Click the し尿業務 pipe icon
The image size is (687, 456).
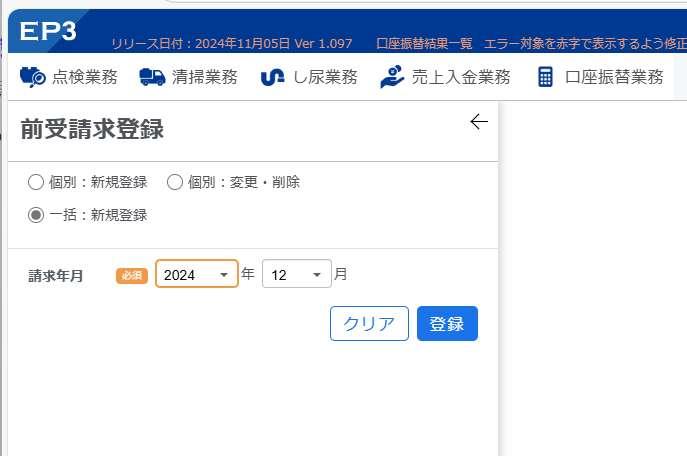273,78
